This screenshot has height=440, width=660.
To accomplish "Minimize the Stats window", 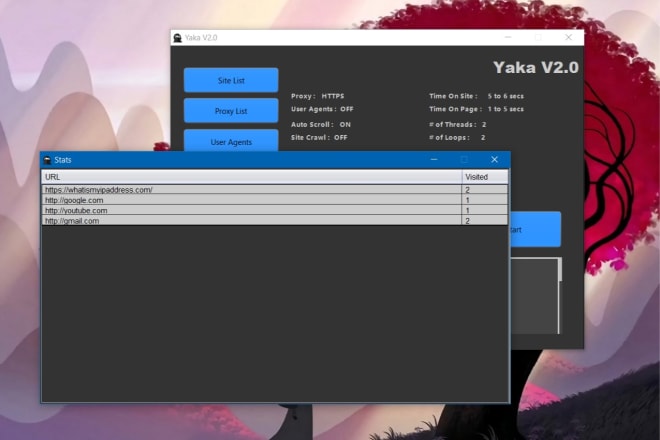I will [x=434, y=160].
